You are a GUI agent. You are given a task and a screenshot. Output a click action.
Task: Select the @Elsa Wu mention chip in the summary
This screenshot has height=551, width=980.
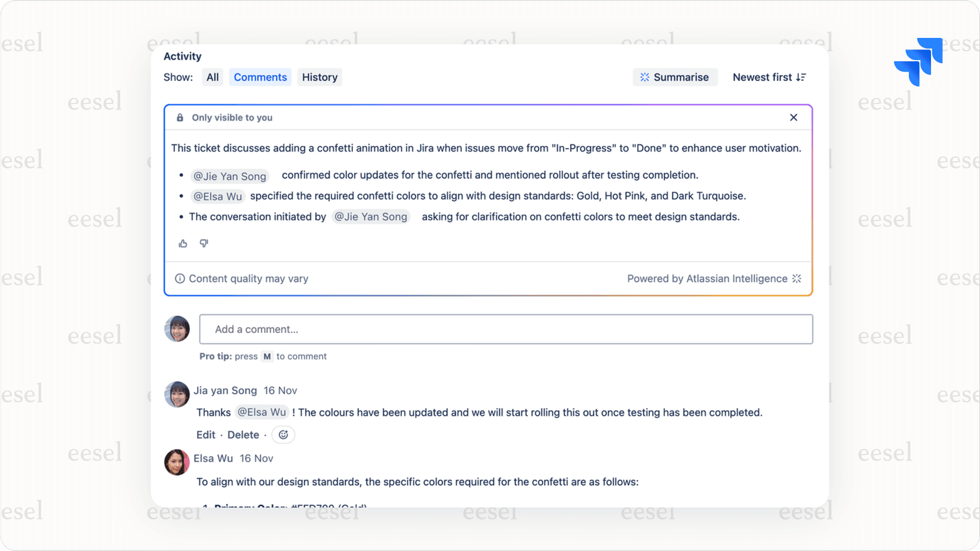pyautogui.click(x=218, y=196)
